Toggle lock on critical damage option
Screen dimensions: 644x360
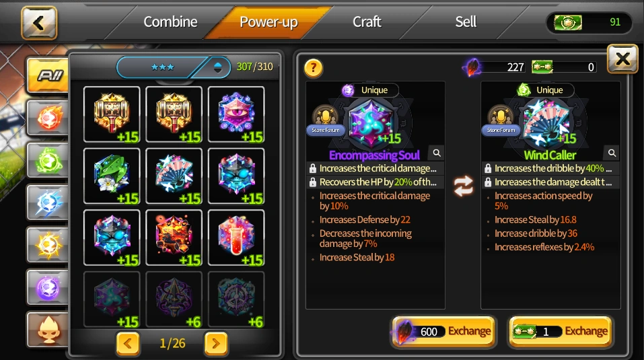(312, 168)
